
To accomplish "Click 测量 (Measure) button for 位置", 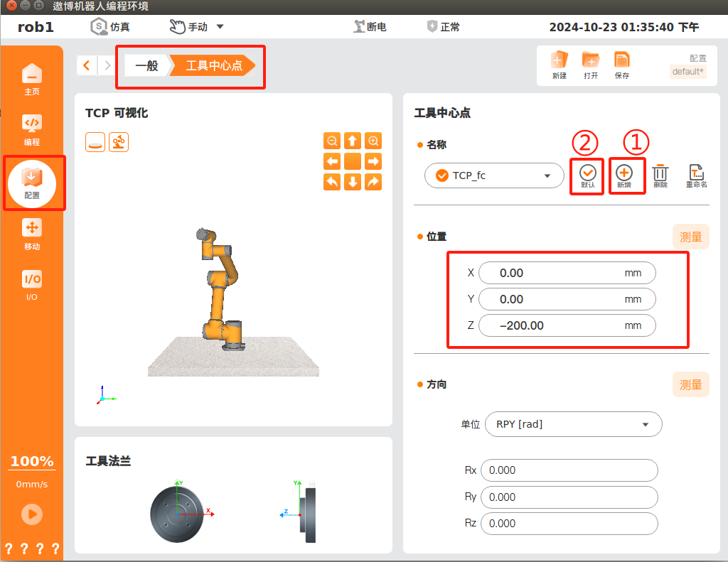I will 690,237.
